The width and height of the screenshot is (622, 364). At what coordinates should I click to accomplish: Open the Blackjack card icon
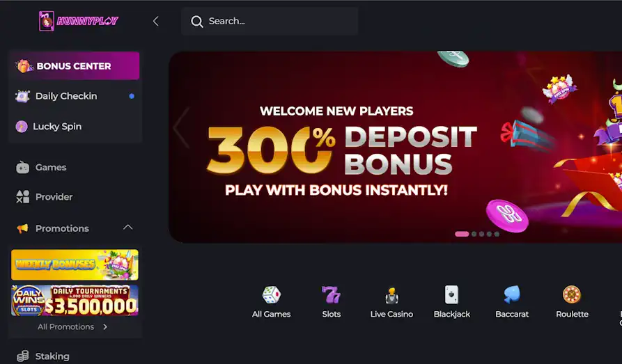(x=451, y=295)
